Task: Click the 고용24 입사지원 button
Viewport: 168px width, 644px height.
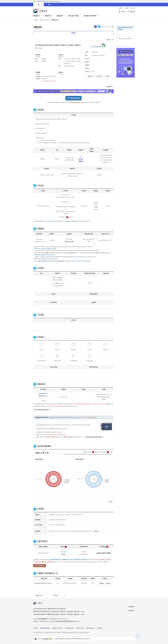Action: coord(73,98)
